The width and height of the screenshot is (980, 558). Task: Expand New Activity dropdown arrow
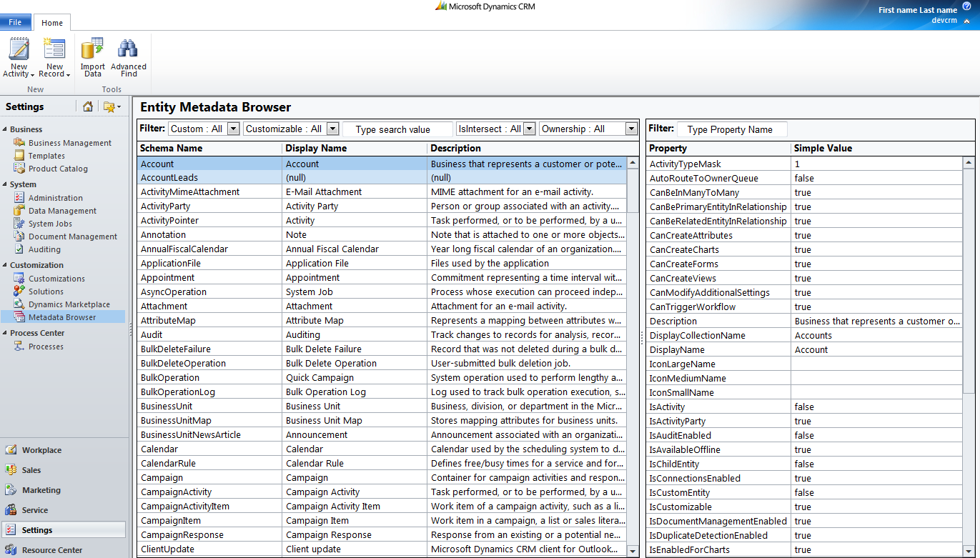point(33,74)
